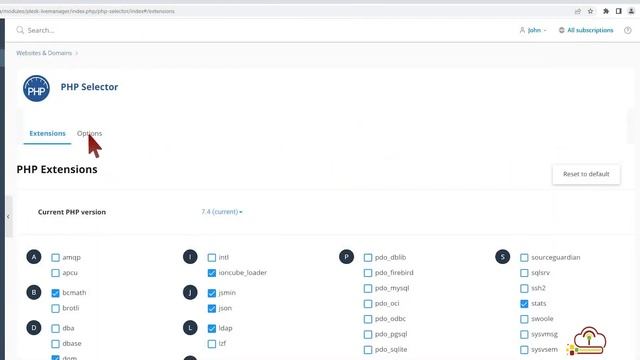Click the letter D group badge
The height and width of the screenshot is (360, 640).
[x=34, y=328]
